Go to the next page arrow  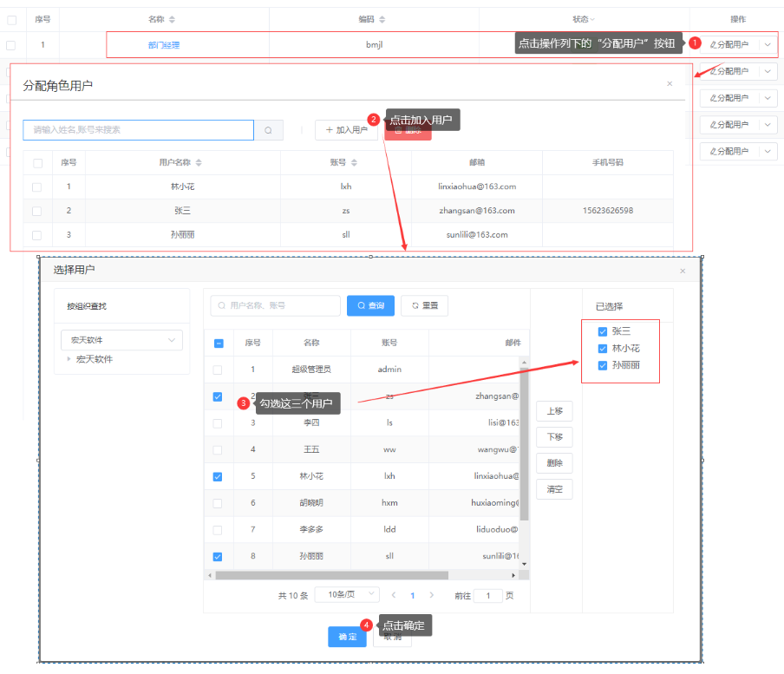pyautogui.click(x=432, y=595)
